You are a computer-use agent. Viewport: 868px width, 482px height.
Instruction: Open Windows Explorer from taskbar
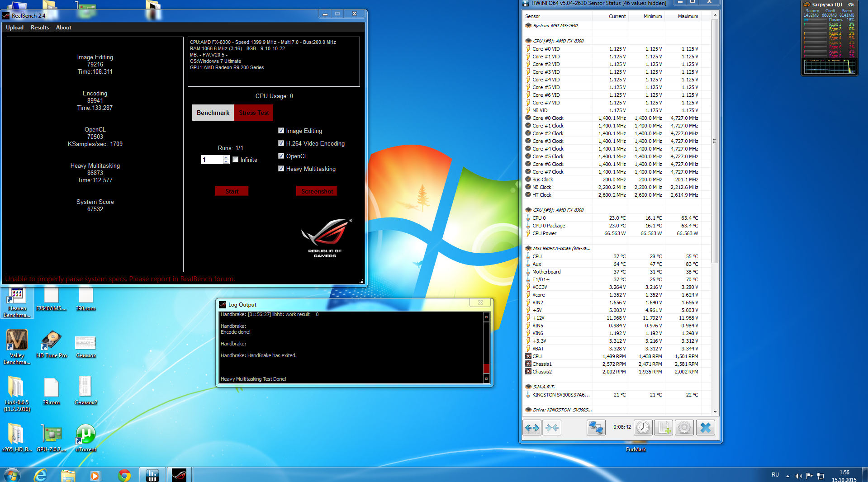point(68,475)
